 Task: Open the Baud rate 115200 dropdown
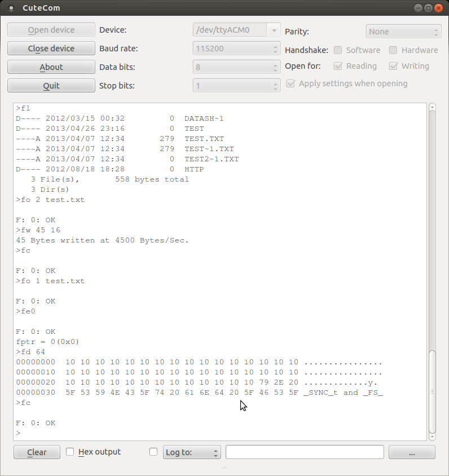click(x=237, y=49)
